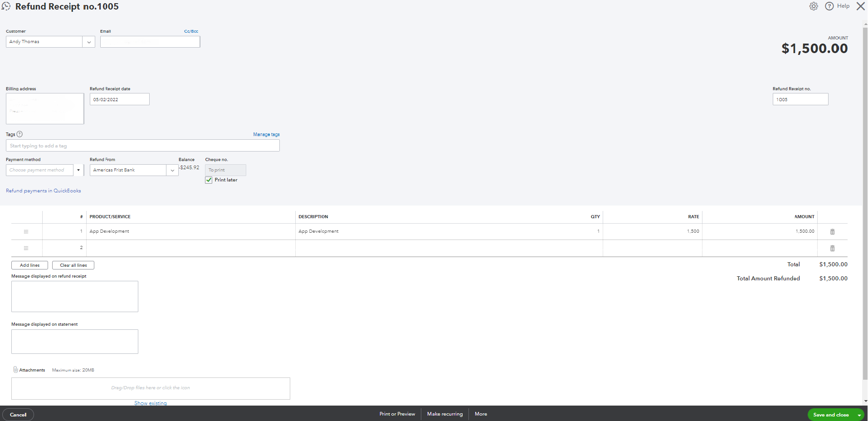This screenshot has height=421, width=868.
Task: Open Print or Preview option
Action: coord(397,414)
